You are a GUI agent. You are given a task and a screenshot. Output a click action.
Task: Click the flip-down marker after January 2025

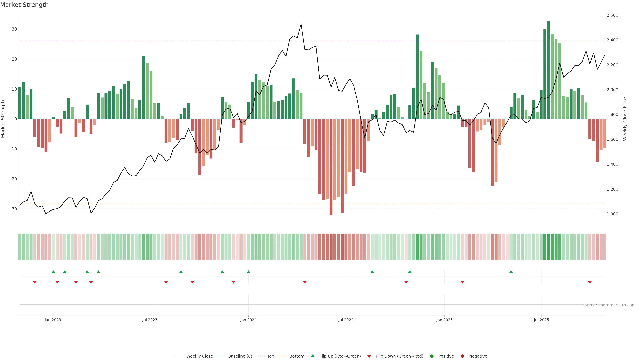coord(462,282)
